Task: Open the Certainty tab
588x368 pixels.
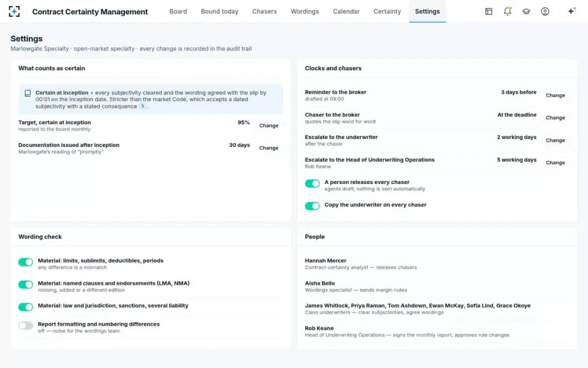Action: [x=387, y=11]
